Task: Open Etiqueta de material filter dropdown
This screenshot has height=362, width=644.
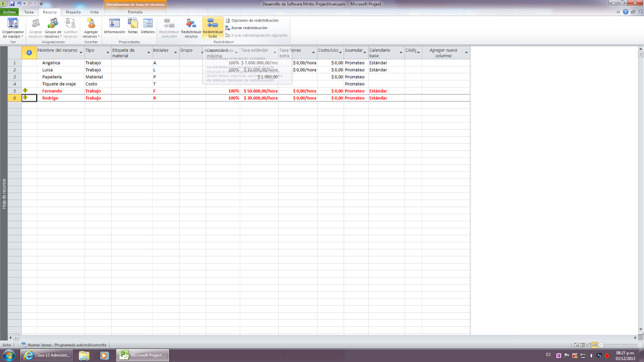Action: 149,53
